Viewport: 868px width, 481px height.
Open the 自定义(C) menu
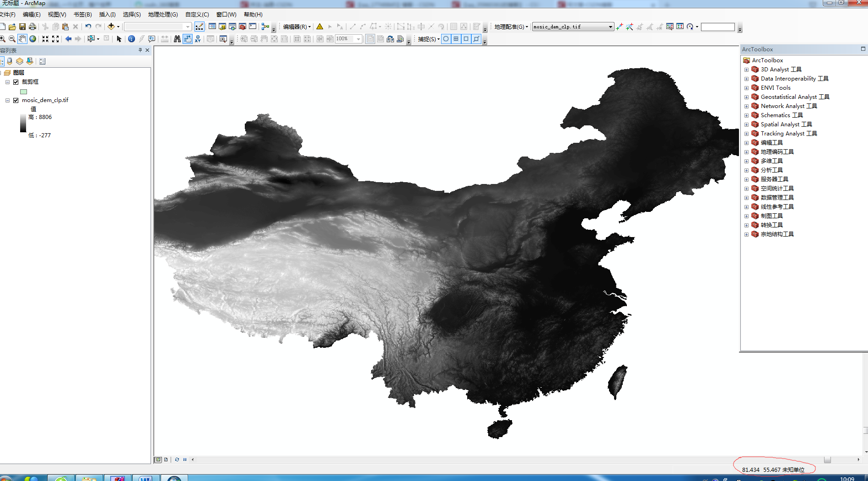(197, 15)
